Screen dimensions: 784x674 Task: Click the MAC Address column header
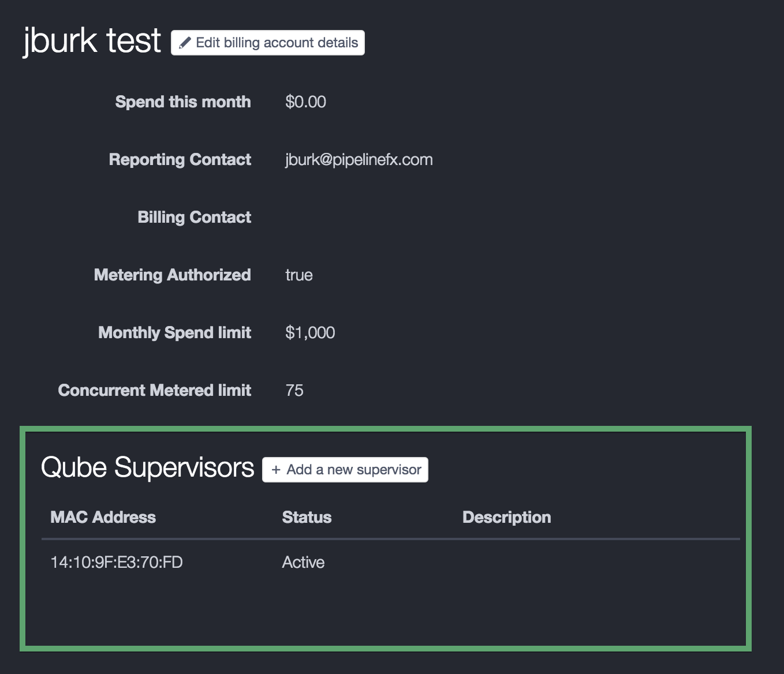tap(103, 517)
